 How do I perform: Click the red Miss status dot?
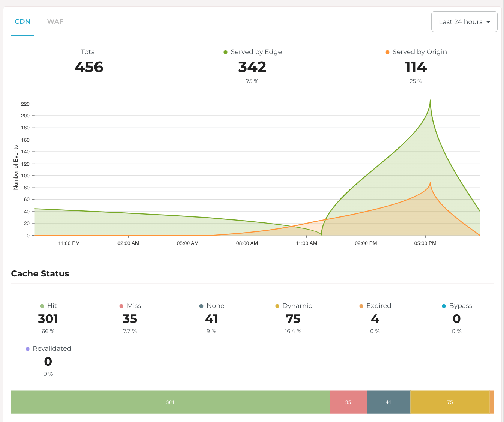click(x=121, y=306)
